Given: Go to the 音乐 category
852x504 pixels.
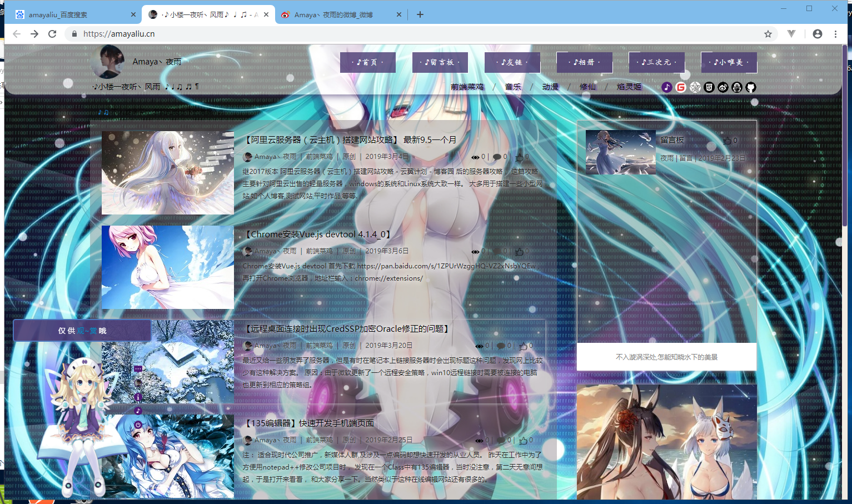Looking at the screenshot, I should pos(513,87).
